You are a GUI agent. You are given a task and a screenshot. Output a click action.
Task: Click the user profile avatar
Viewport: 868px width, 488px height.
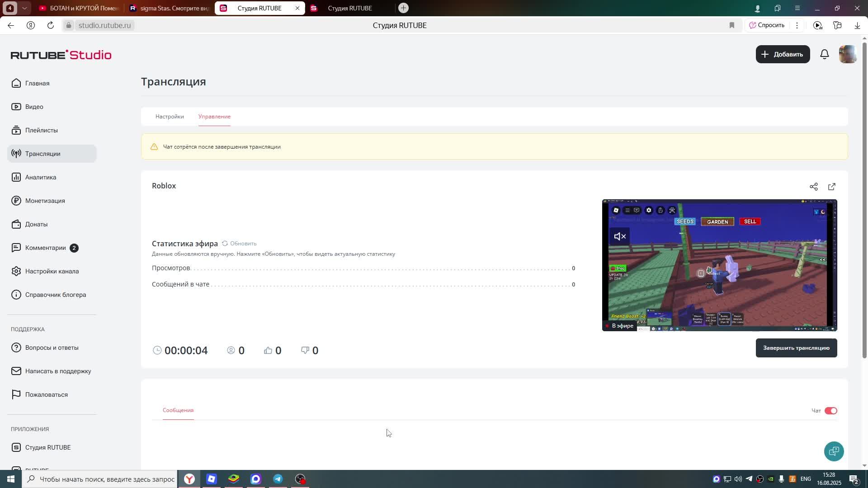848,54
